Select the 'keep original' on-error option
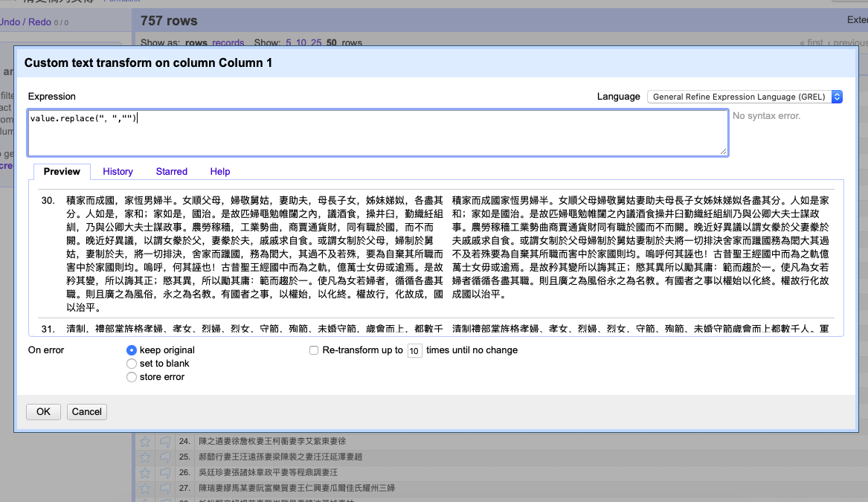 point(132,350)
